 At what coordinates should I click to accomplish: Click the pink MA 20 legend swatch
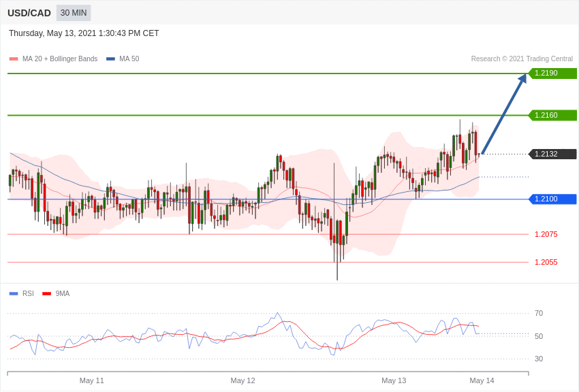(x=14, y=59)
